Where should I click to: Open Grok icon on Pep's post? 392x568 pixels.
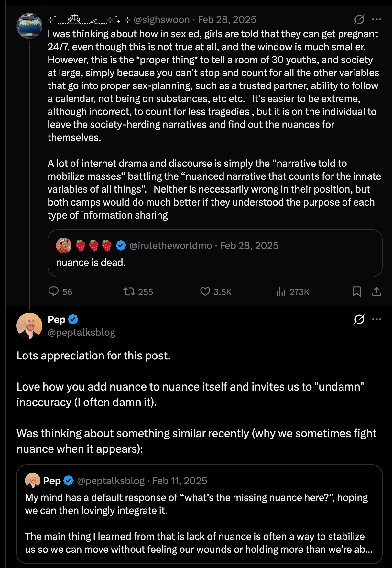[359, 320]
